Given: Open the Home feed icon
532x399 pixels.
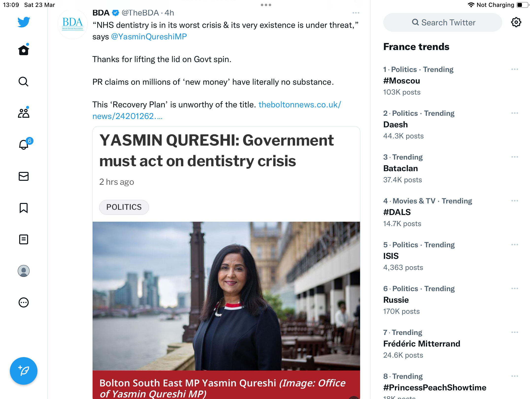Looking at the screenshot, I should click(24, 50).
